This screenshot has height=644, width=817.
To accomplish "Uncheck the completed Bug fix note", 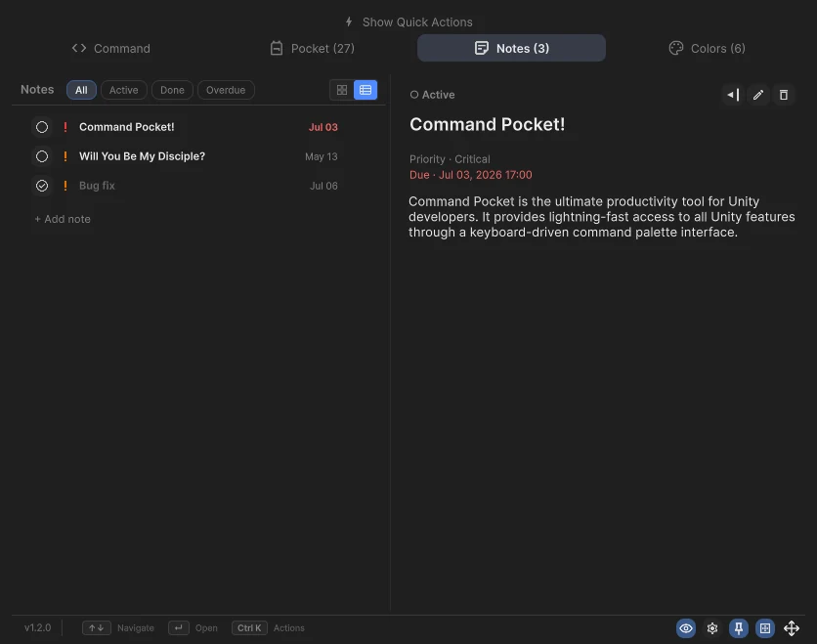I will (42, 186).
